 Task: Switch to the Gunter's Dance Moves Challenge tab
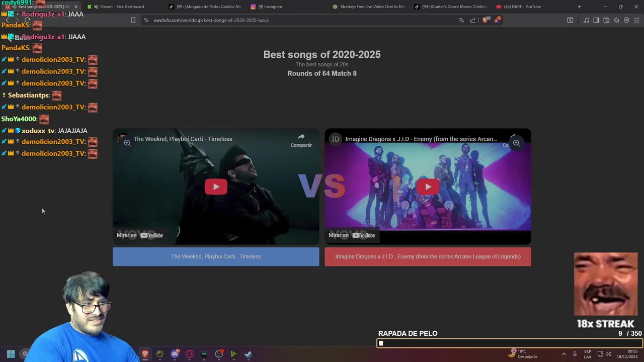pos(451,7)
